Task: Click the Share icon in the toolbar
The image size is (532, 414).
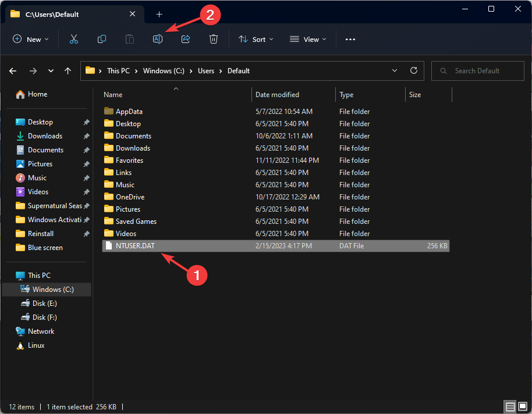Action: 186,40
